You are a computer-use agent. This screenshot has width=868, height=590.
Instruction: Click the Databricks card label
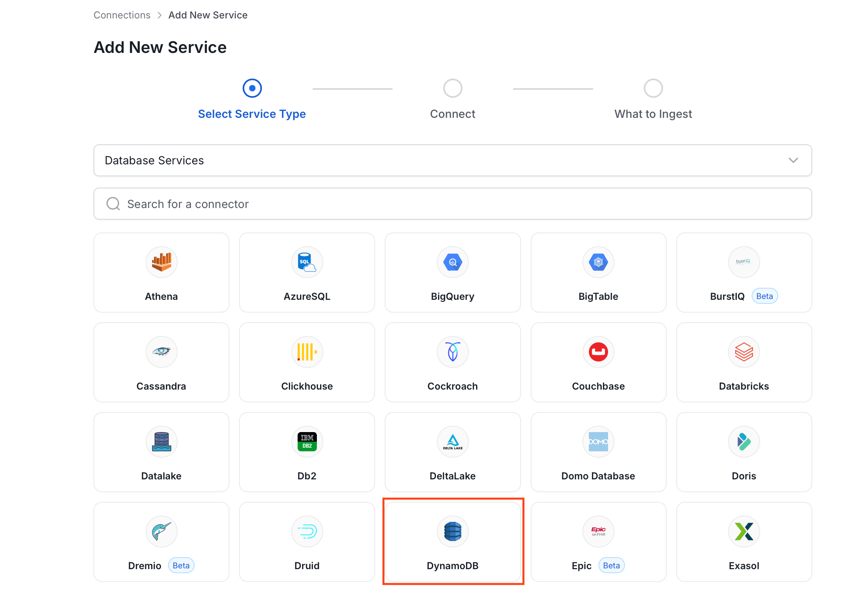[744, 386]
